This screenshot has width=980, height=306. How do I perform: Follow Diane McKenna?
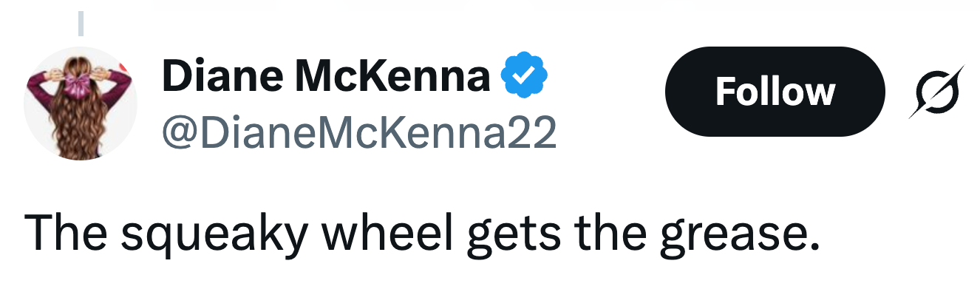click(x=775, y=92)
